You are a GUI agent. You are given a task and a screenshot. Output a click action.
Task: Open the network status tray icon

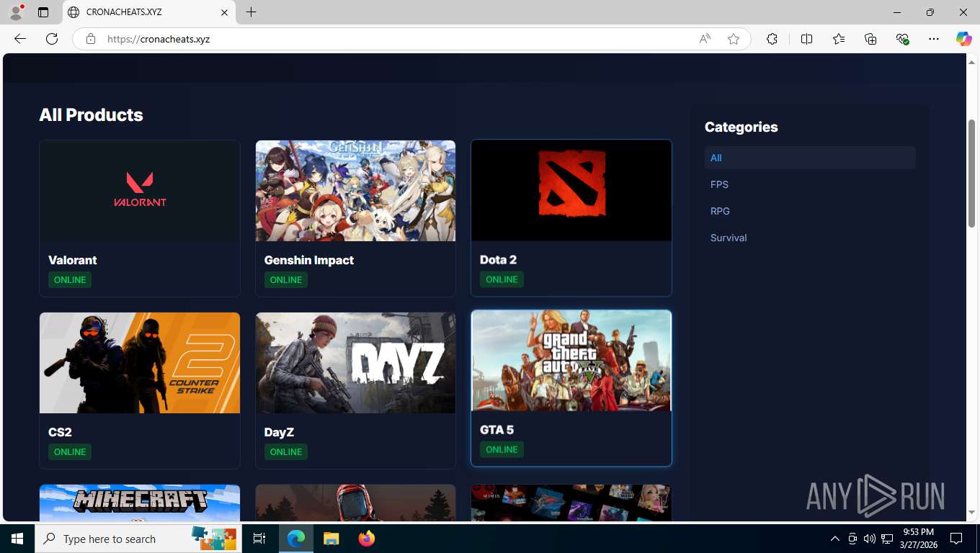(x=887, y=539)
